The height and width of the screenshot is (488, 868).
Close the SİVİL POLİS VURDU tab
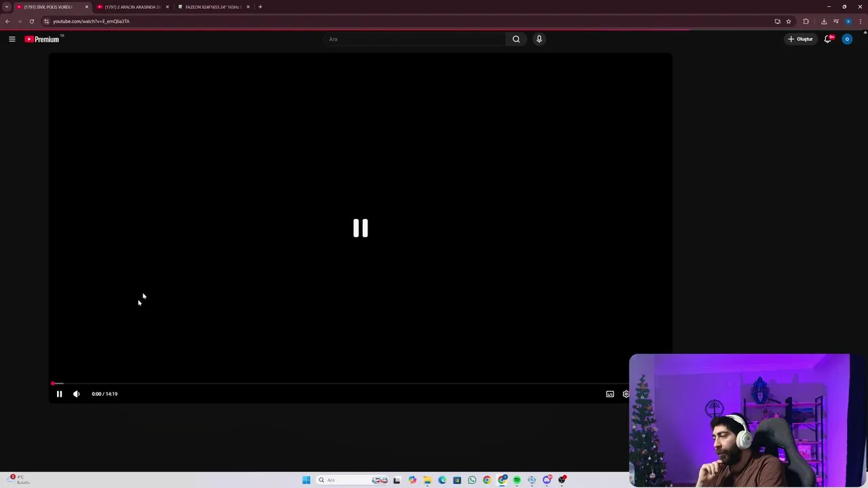point(87,7)
